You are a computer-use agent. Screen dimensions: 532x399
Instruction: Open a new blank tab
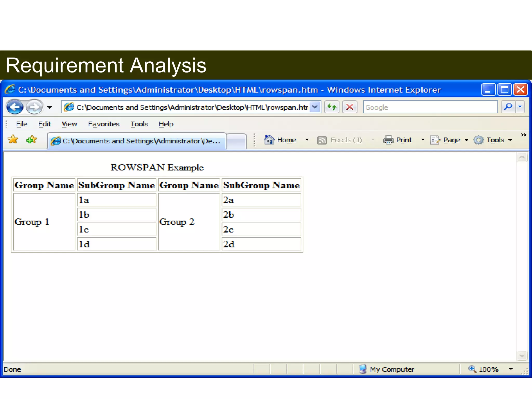[x=236, y=141]
